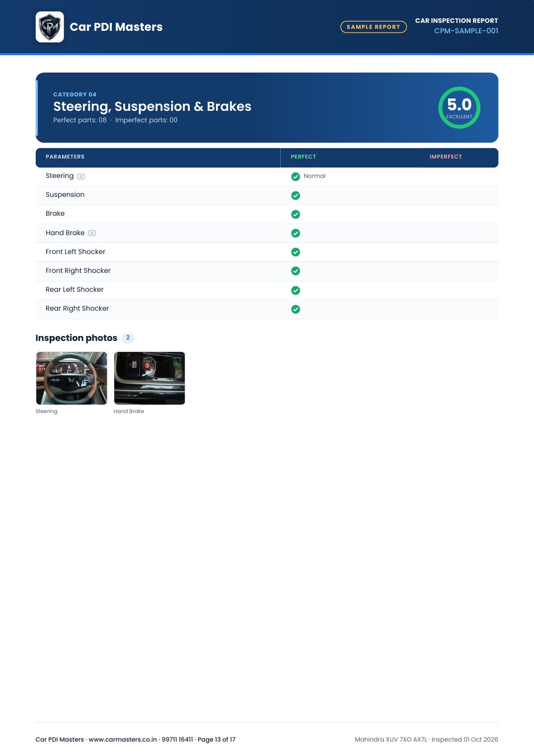Click the camera icon next to Hand Brake
Screen dimensions: 534x756
point(92,233)
